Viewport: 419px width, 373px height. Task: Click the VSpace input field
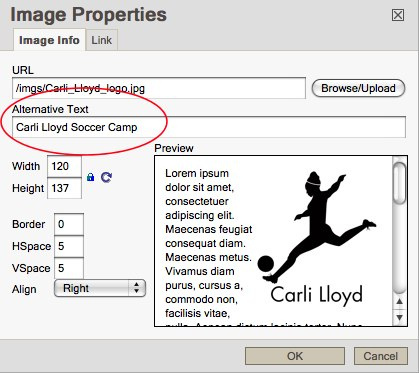(x=69, y=268)
